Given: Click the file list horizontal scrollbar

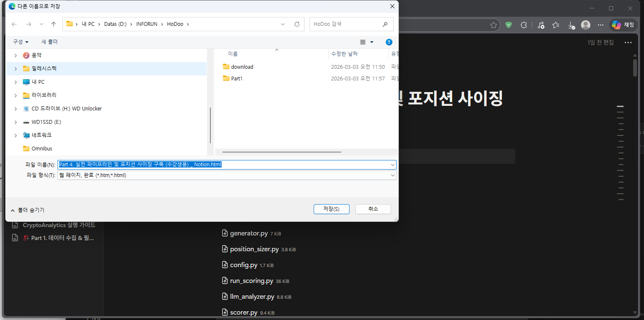Looking at the screenshot, I should (282, 152).
